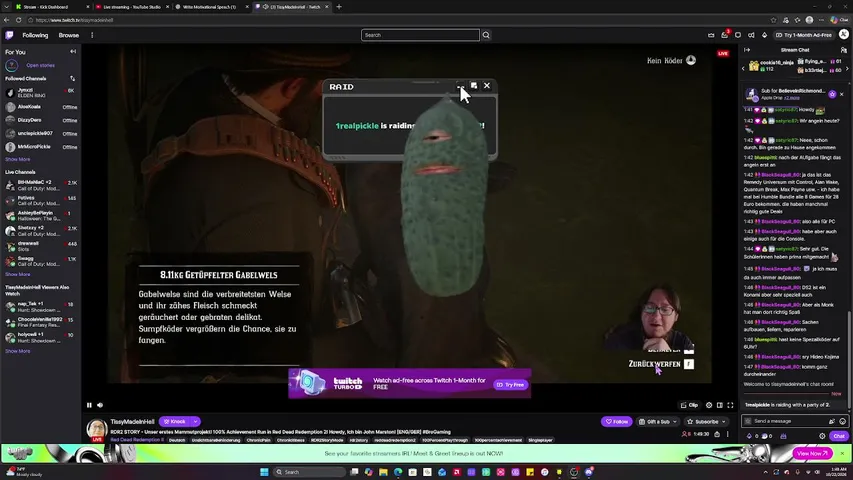853x480 pixels.
Task: Open emote picker smiley icon
Action: (x=843, y=421)
